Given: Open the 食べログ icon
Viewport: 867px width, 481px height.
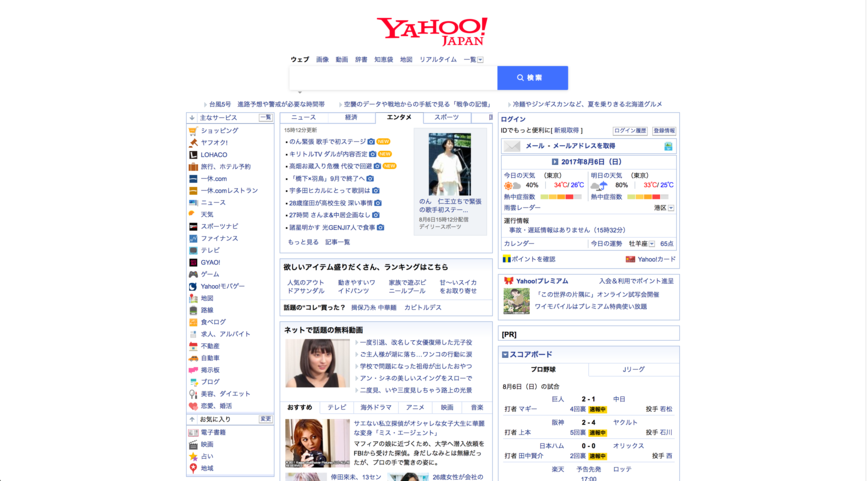Looking at the screenshot, I should point(193,322).
